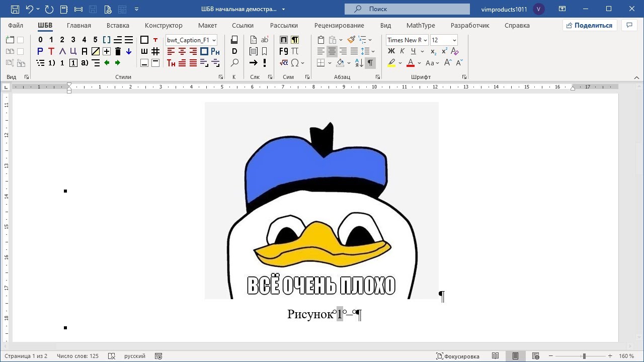Viewport: 644px width, 362px height.
Task: Insert equation with square root alpha icon
Action: click(x=284, y=63)
